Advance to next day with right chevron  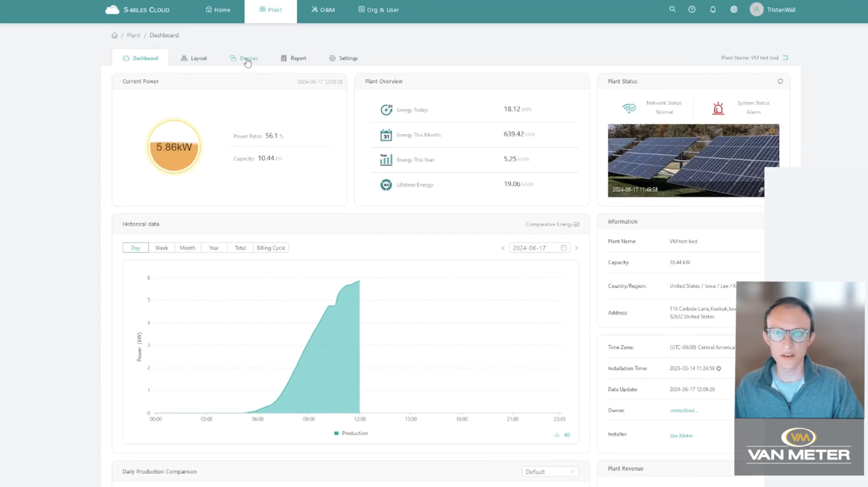pyautogui.click(x=576, y=248)
